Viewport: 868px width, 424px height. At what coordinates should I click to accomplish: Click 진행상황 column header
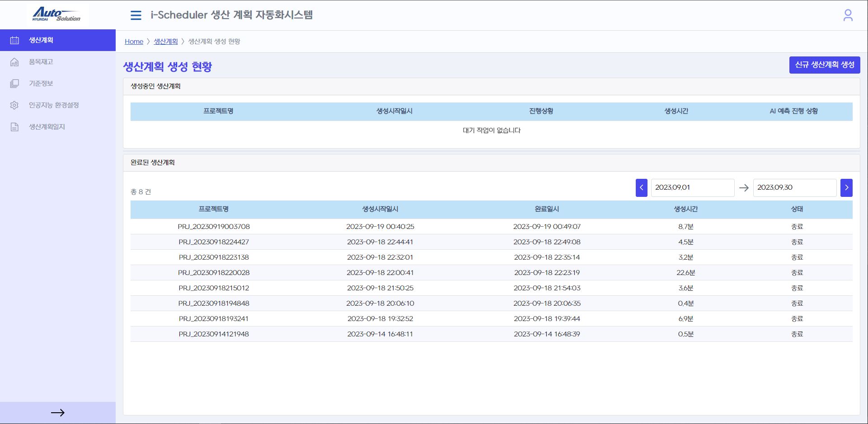[x=541, y=111]
